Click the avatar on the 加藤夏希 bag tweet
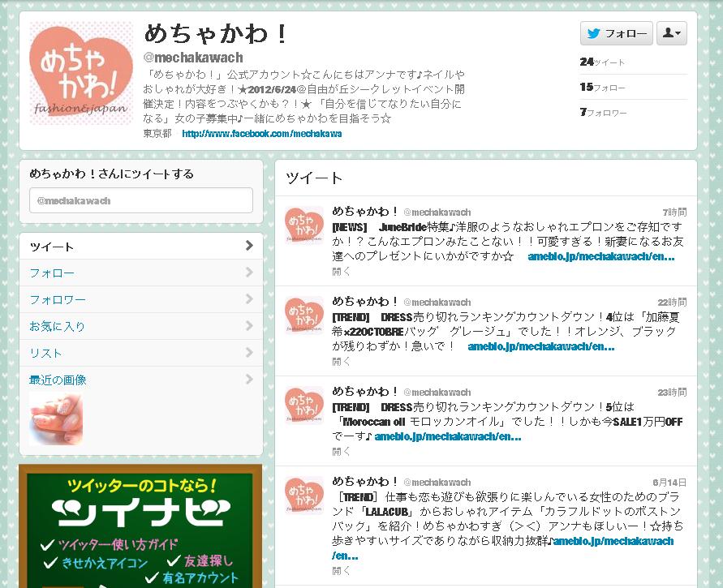The height and width of the screenshot is (588, 723). click(304, 316)
